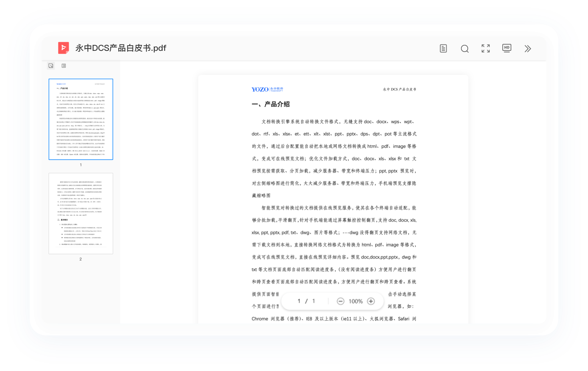Click the red PDF file icon

pyautogui.click(x=63, y=48)
